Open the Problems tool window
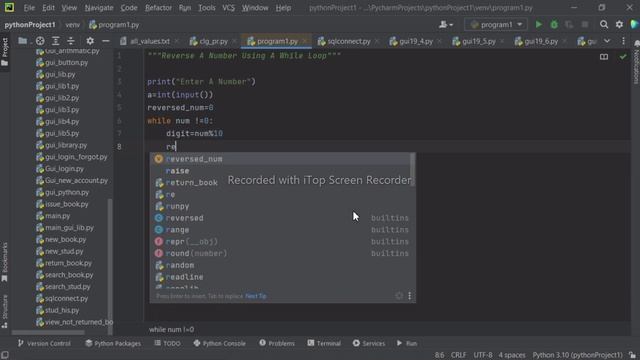 click(x=277, y=343)
